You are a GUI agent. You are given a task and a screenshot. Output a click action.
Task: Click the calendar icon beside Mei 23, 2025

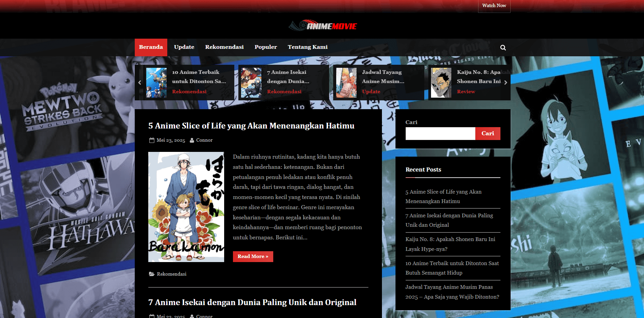(152, 140)
